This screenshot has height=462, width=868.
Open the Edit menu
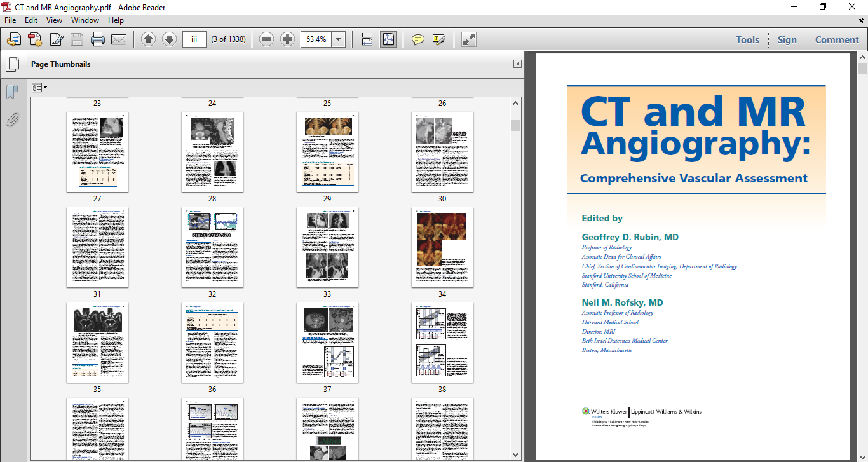click(31, 20)
